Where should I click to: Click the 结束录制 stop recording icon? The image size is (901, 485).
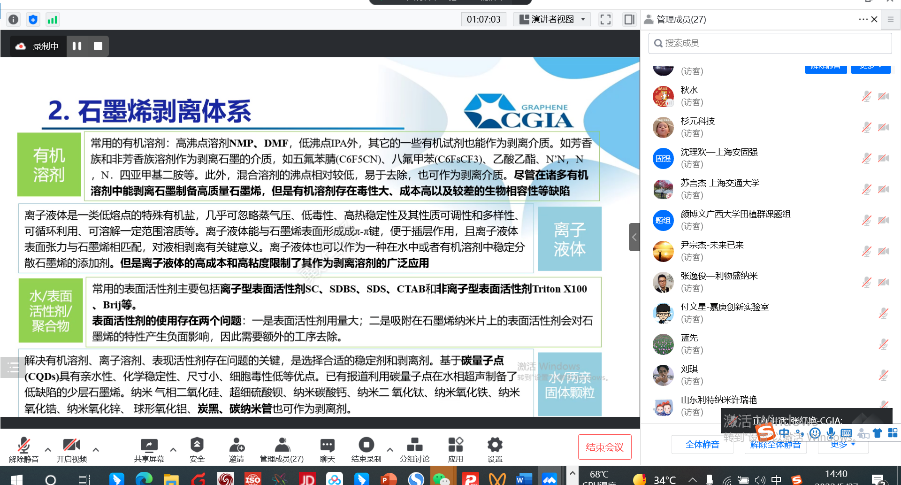click(366, 449)
